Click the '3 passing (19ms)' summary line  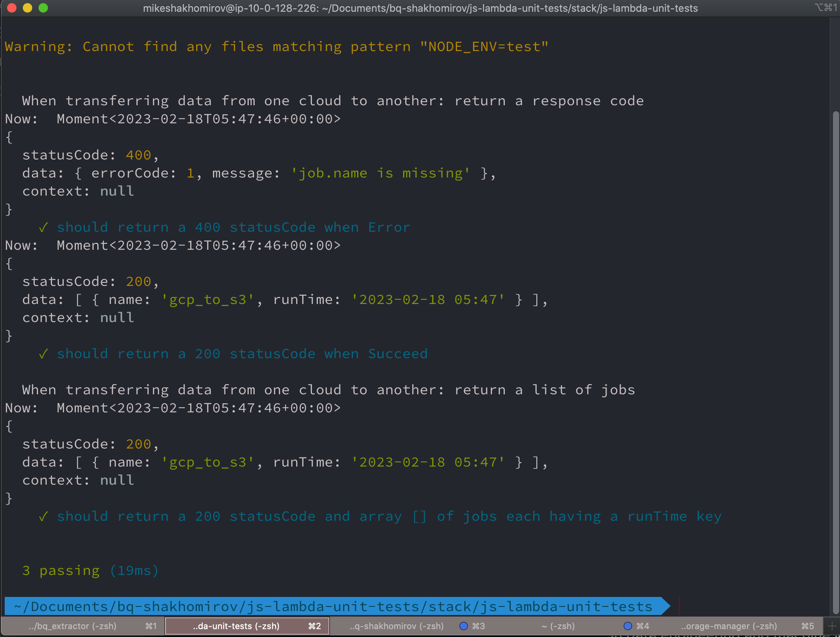pos(90,570)
